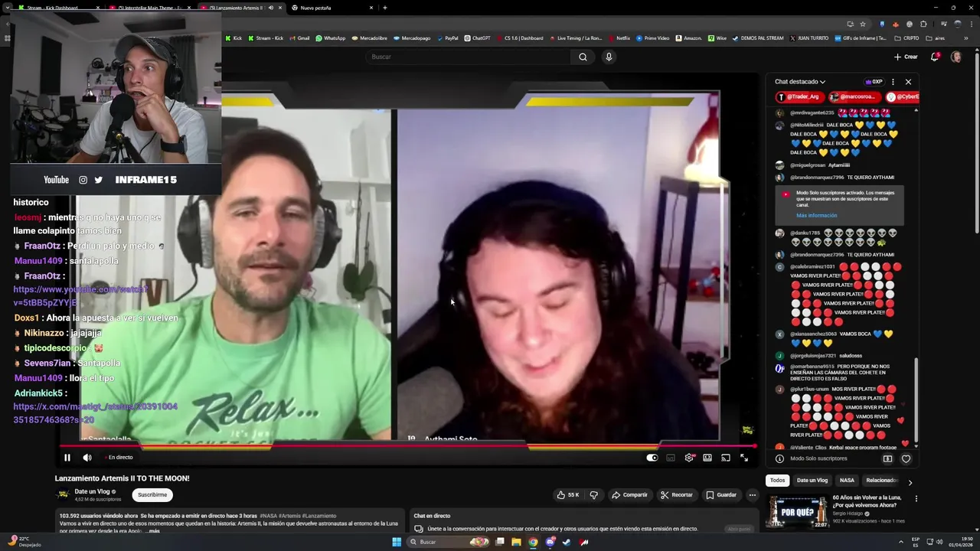Viewport: 980px width, 551px height.
Task: Open '60 Años sin Volver a la Luna' thumbnail
Action: (797, 512)
